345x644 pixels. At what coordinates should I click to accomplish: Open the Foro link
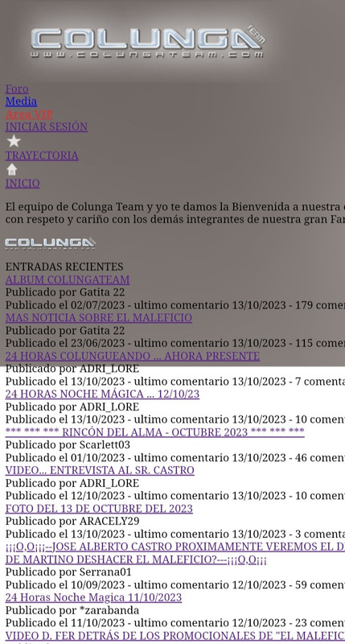click(17, 89)
